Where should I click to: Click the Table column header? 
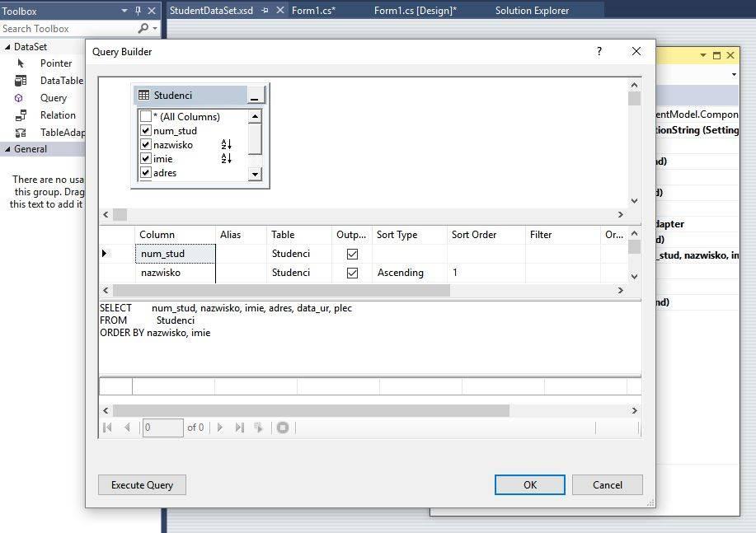299,235
